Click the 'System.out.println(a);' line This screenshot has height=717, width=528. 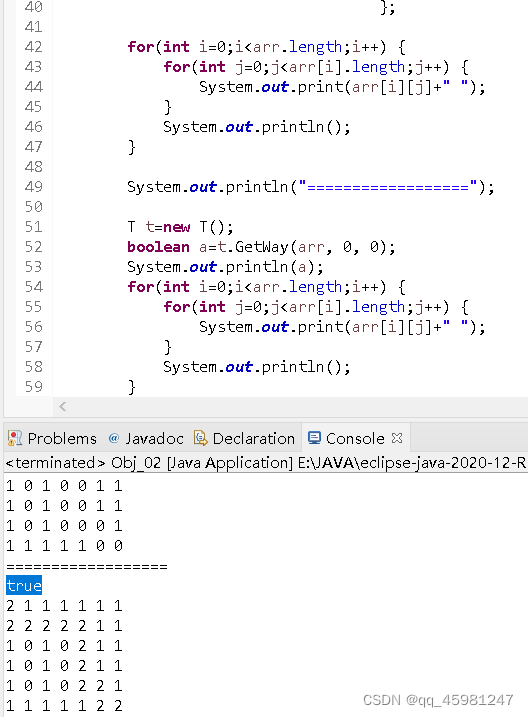click(225, 267)
